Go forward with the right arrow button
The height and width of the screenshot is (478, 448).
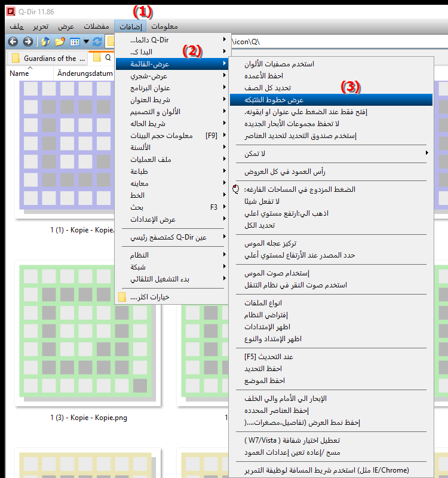point(27,41)
